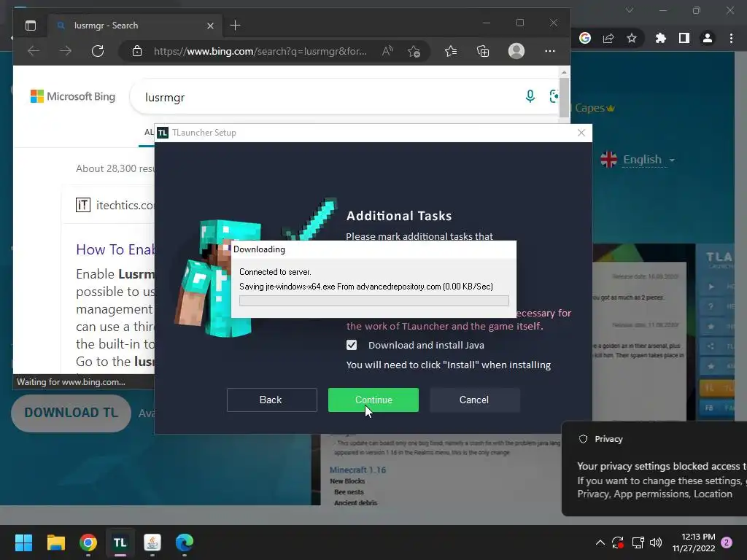The height and width of the screenshot is (560, 747).
Task: Click the Google icon in Chrome toolbar
Action: (x=585, y=38)
